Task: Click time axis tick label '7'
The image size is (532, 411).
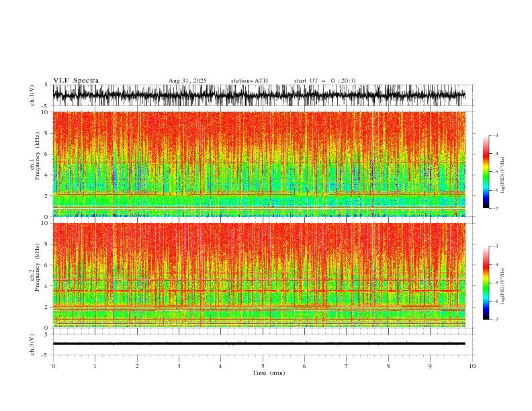Action: point(347,366)
